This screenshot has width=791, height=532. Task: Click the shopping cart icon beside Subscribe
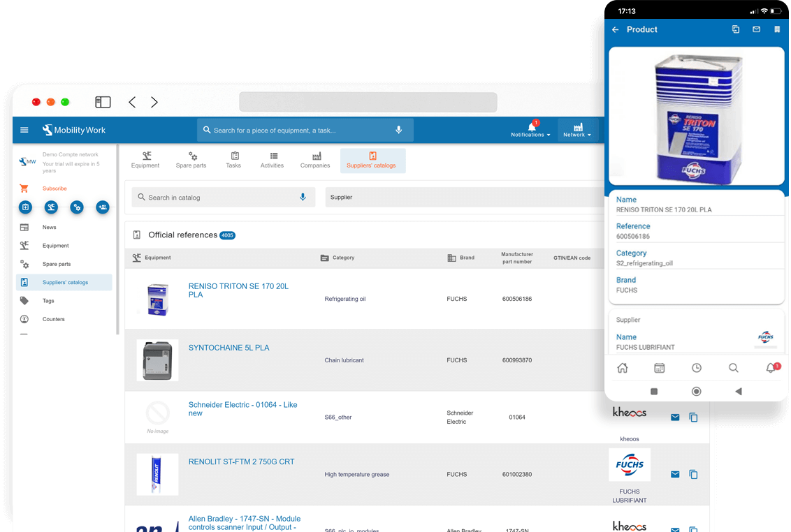[24, 189]
